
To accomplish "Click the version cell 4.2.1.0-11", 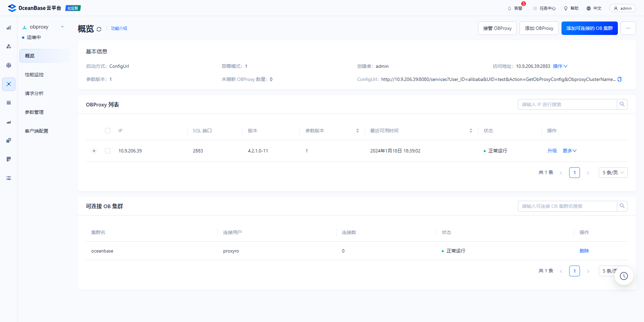I will [x=258, y=151].
